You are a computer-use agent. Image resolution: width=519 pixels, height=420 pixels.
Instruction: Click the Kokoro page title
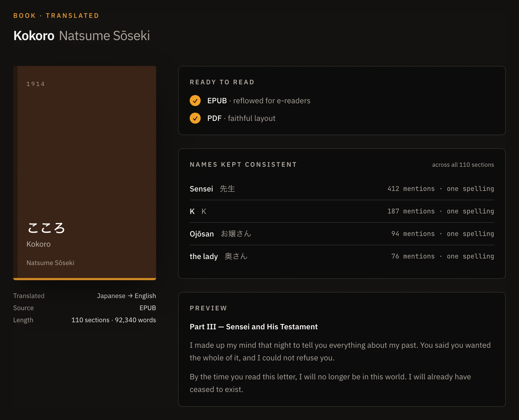34,36
